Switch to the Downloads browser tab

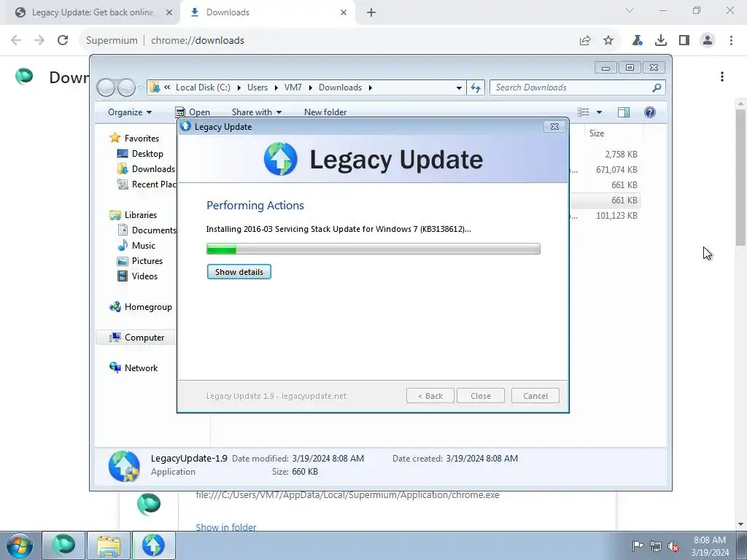pyautogui.click(x=267, y=12)
